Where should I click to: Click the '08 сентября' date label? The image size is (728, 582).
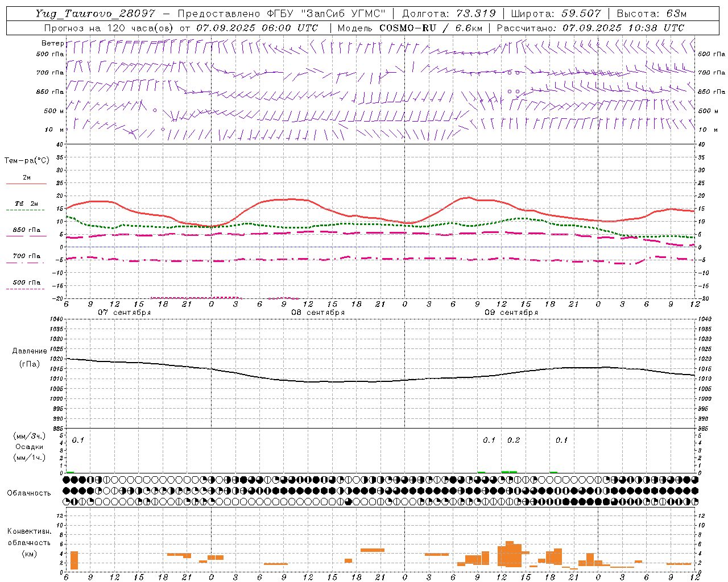tap(318, 313)
